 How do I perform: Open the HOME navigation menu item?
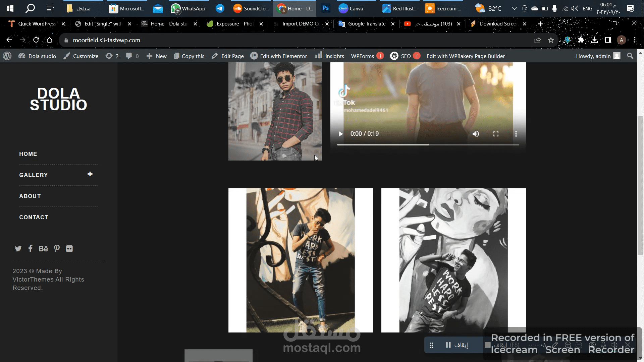click(x=28, y=154)
